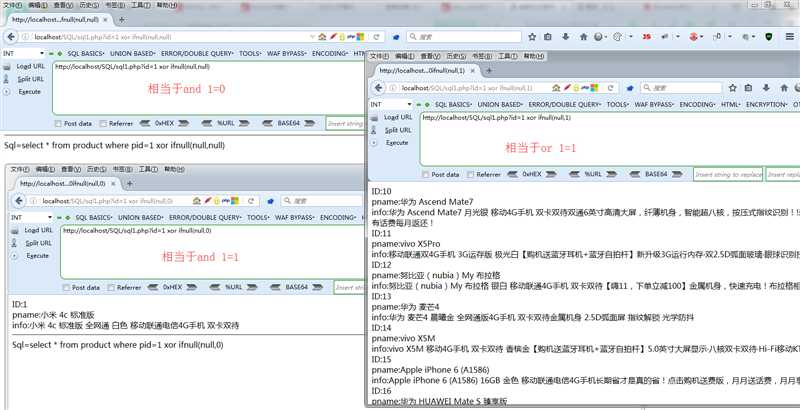800x410 pixels.
Task: Click HackBar URL textarea in ifnull(null,1) window
Action: coord(610,138)
